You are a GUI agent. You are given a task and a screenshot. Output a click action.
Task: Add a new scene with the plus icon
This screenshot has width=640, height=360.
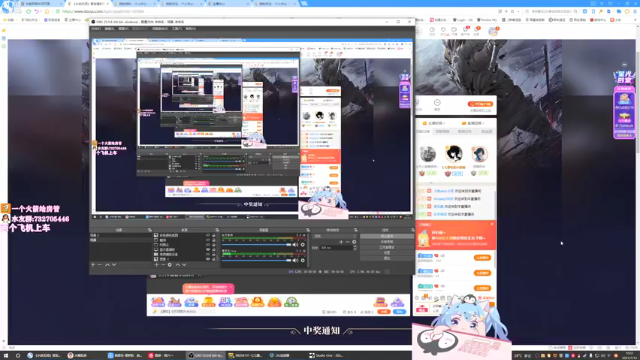tap(93, 264)
